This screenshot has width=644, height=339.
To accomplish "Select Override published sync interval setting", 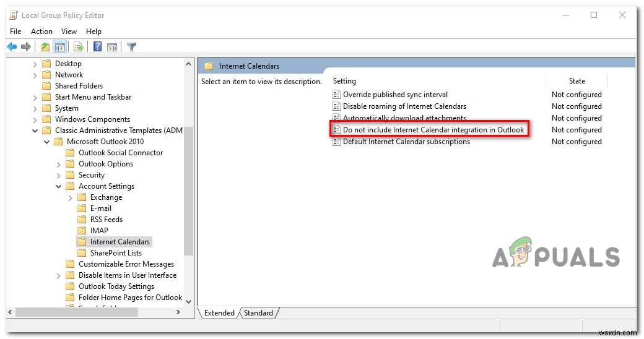I will coord(395,95).
